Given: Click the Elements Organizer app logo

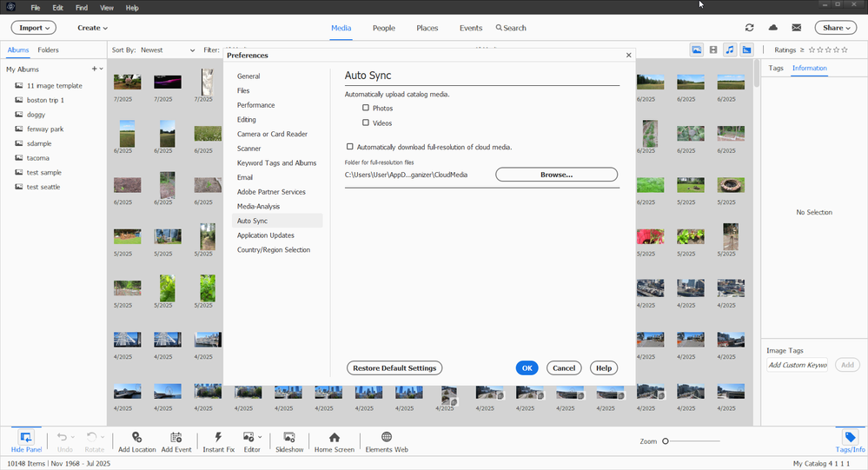Looking at the screenshot, I should click(x=10, y=7).
